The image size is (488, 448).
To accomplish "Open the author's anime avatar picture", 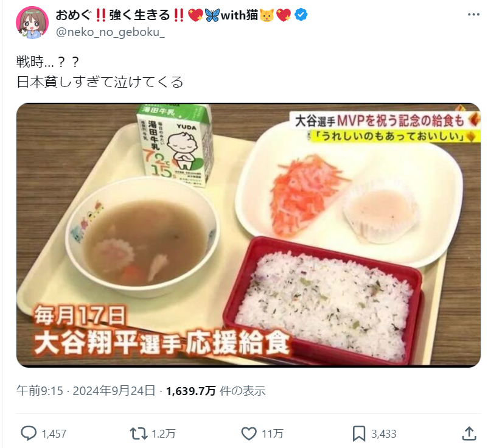I will pos(32,23).
